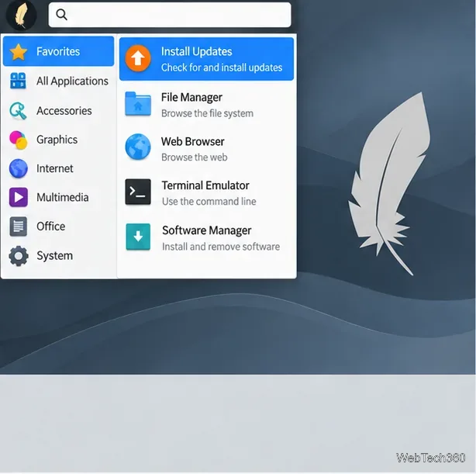Select the Favorites category label
Screen dimensions: 476x474
[58, 51]
